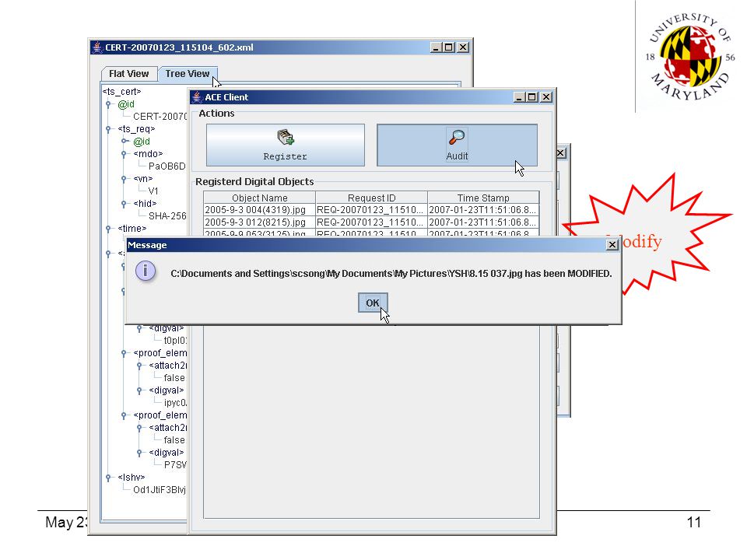This screenshot has width=747, height=560.
Task: Click the Audit button in ACE Client
Action: pyautogui.click(x=457, y=145)
